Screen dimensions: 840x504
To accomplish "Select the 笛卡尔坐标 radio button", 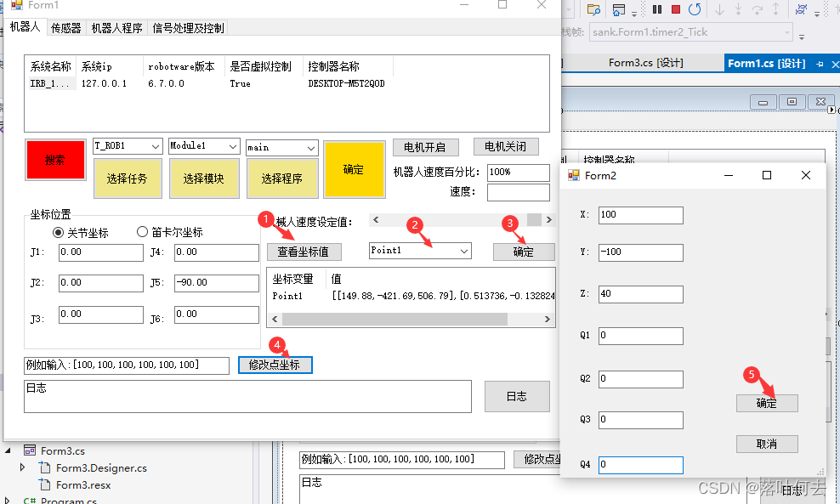I will pyautogui.click(x=142, y=232).
